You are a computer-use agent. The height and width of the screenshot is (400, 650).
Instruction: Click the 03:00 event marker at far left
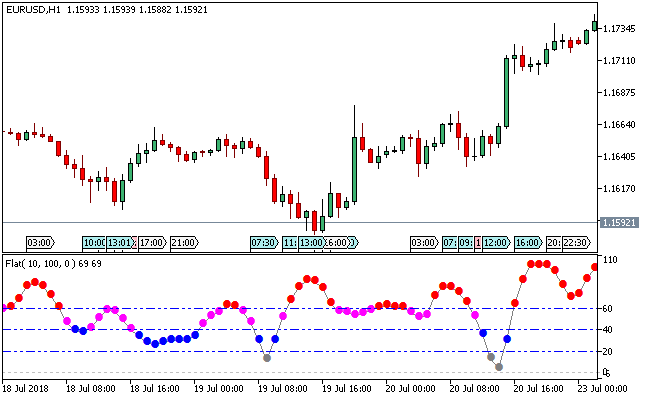40,242
